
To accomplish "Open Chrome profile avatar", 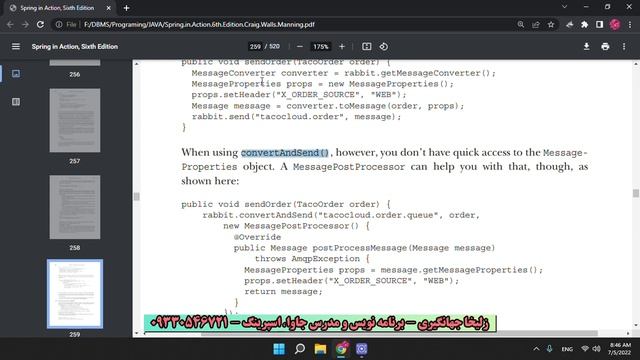I will tap(615, 24).
